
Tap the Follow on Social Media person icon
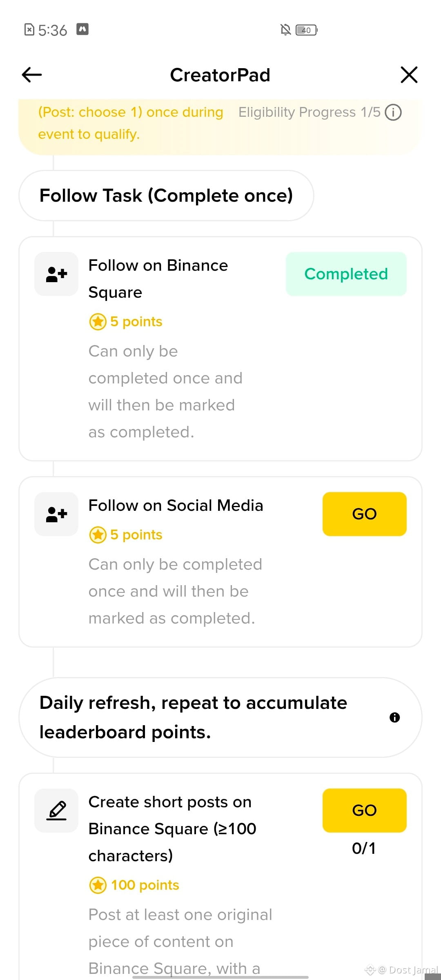(x=56, y=514)
